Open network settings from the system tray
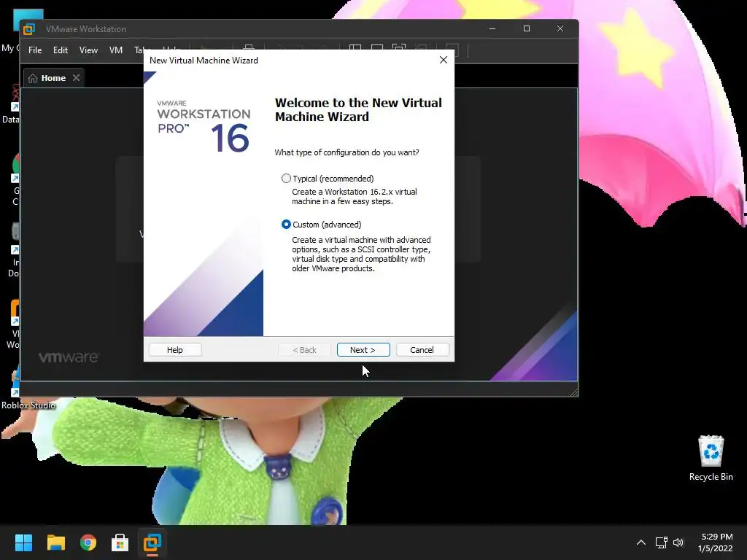This screenshot has height=560, width=747. (x=661, y=542)
